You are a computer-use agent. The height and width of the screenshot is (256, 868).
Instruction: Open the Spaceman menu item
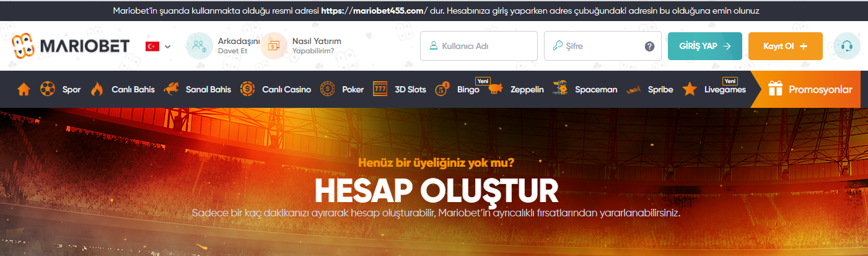[596, 89]
